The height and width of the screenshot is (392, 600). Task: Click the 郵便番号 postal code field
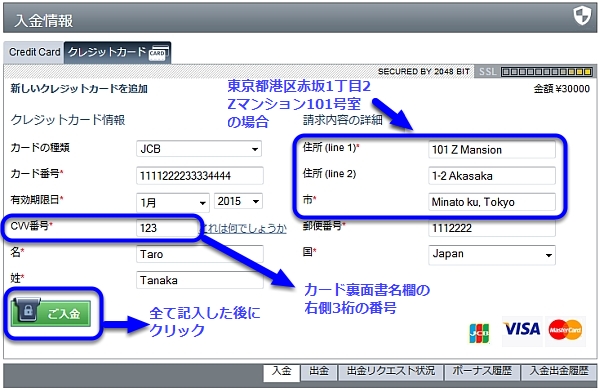pyautogui.click(x=492, y=228)
